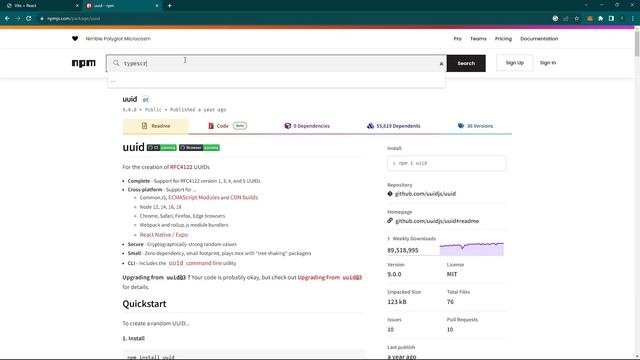Open the npm logo home link
Viewport: 640px width, 360px height.
point(84,63)
